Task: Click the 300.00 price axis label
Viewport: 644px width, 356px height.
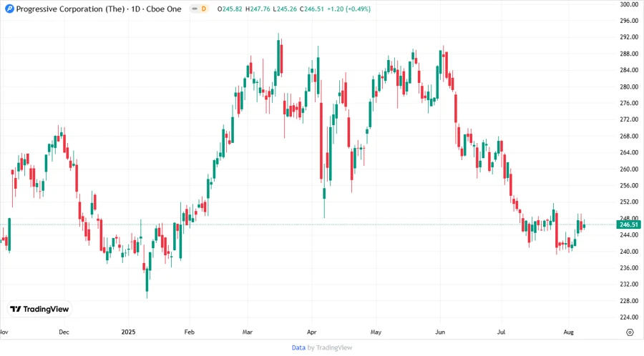Action: 629,4
